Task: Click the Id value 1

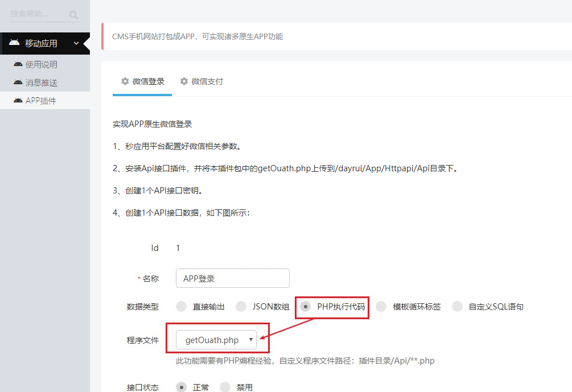Action: coord(178,248)
